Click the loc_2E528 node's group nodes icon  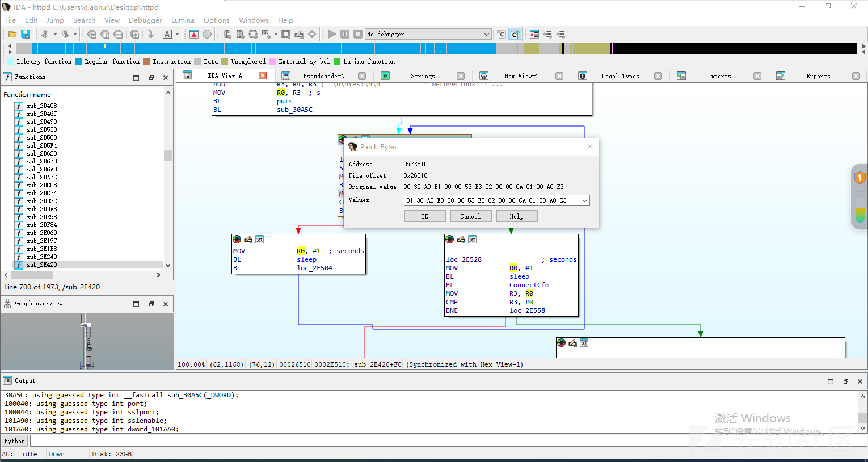coord(472,240)
